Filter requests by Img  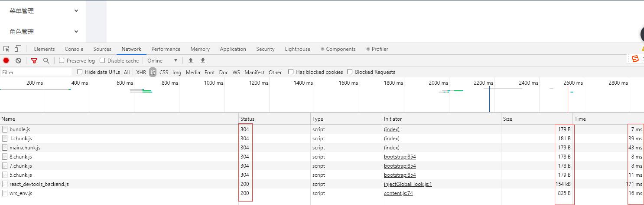click(177, 72)
